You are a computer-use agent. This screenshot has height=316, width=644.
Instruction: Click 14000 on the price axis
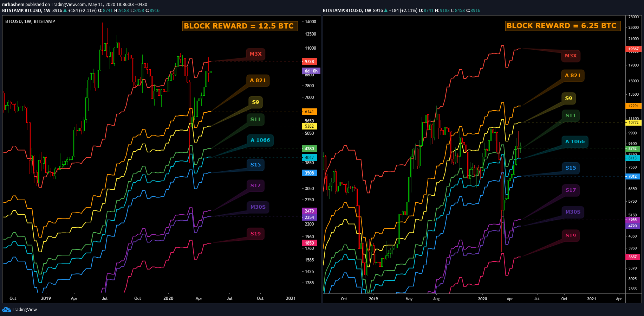pyautogui.click(x=311, y=22)
